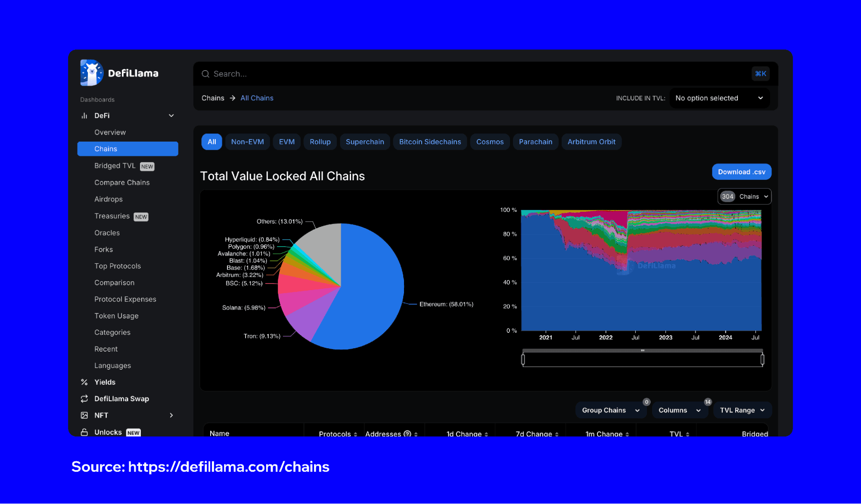Click the Bridged TVL NEW badge icon
The image size is (861, 504).
pos(148,166)
